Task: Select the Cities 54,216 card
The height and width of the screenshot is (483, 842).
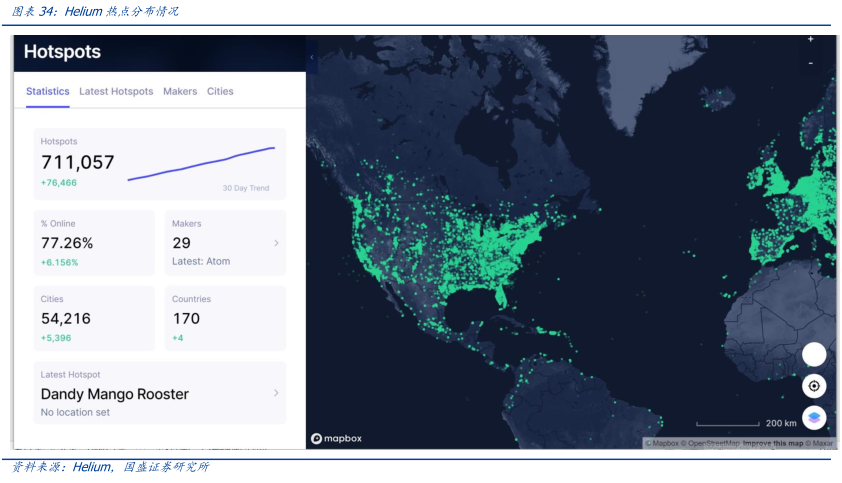Action: tap(94, 318)
